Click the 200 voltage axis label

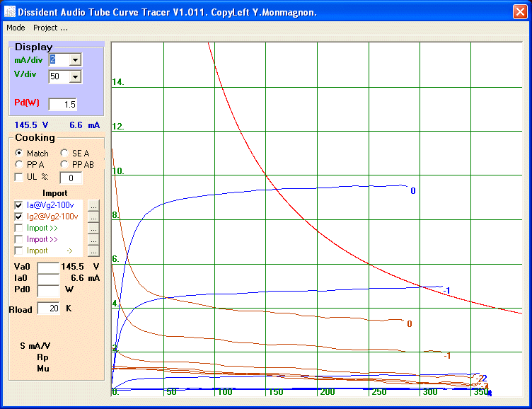(x=328, y=392)
